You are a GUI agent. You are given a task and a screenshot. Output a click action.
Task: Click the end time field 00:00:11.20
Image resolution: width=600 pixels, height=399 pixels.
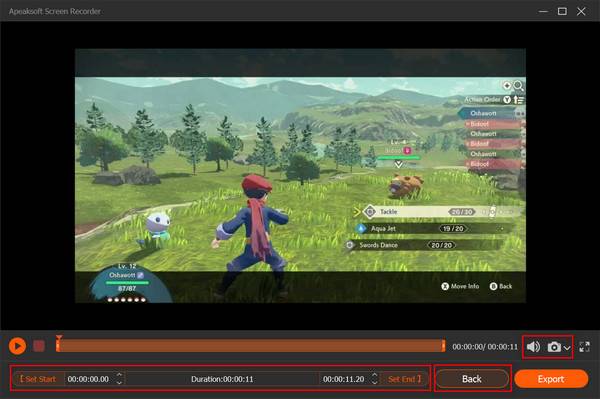click(344, 379)
